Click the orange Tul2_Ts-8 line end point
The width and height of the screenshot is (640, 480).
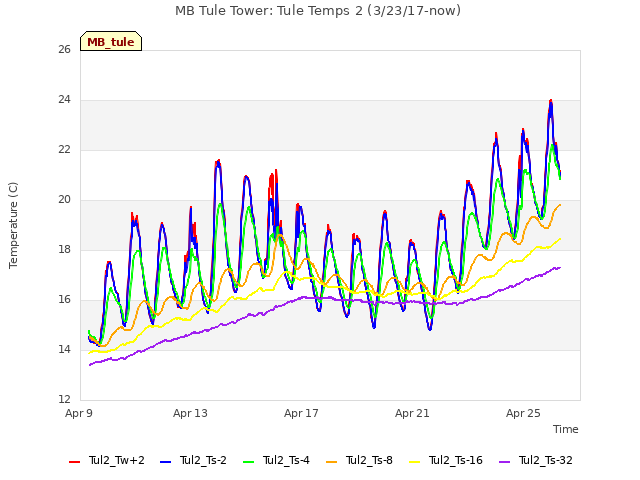coord(560,205)
